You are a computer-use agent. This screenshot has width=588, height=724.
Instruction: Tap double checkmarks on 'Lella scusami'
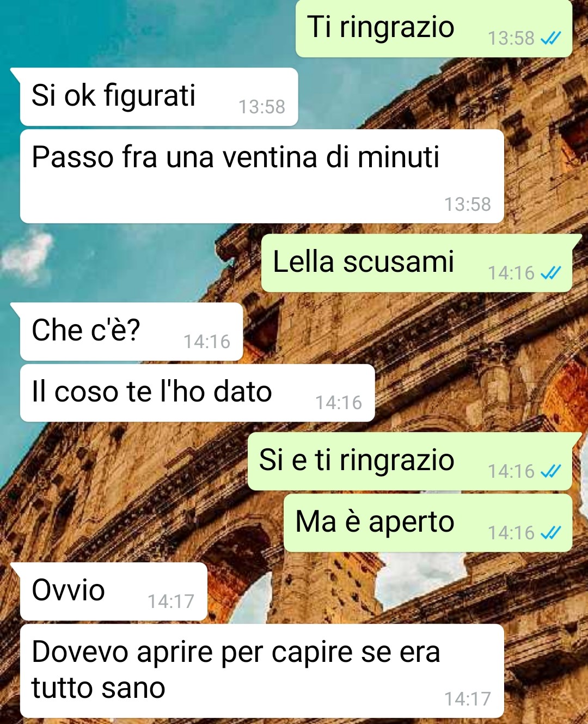550,273
